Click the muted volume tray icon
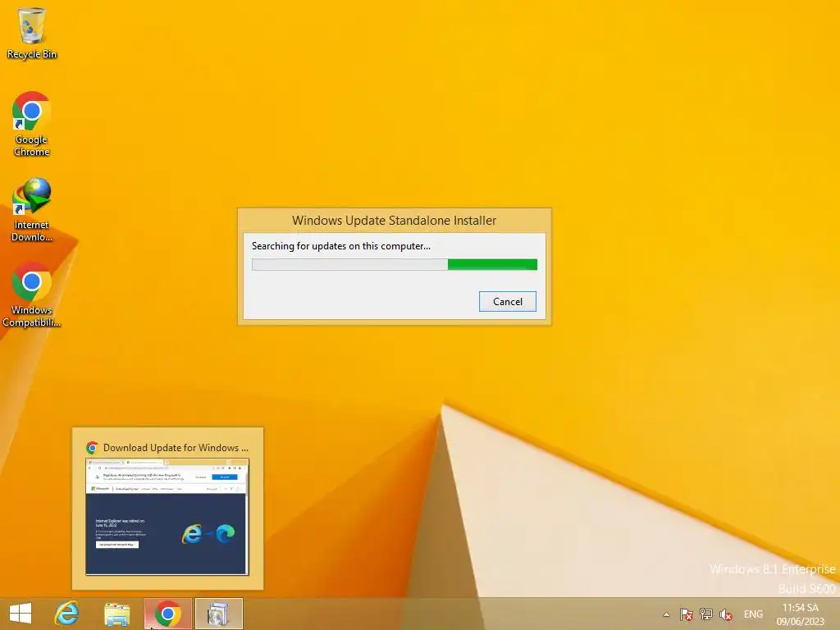The width and height of the screenshot is (840, 630). pos(726,614)
